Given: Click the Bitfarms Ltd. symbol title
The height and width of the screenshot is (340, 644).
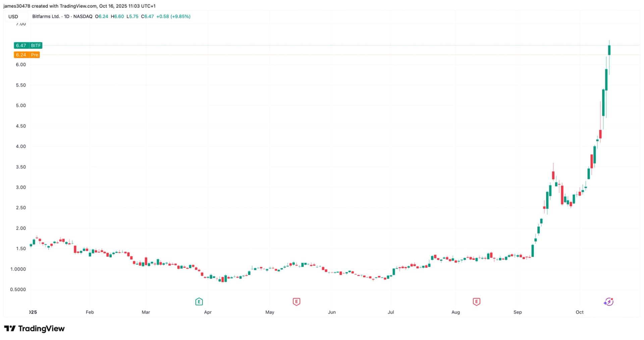Looking at the screenshot, I should 46,16.
